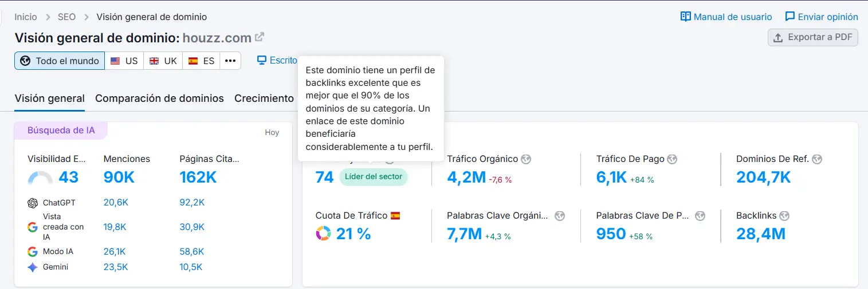Click the ChatGPT logo icon
The height and width of the screenshot is (289, 868).
(33, 203)
